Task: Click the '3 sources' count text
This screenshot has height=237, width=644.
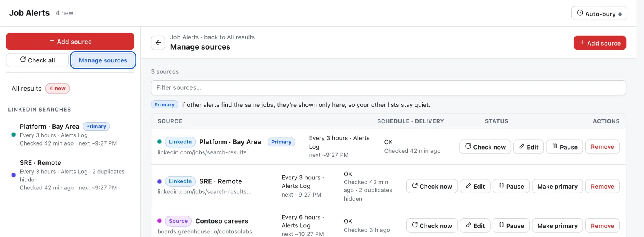Action: (165, 71)
